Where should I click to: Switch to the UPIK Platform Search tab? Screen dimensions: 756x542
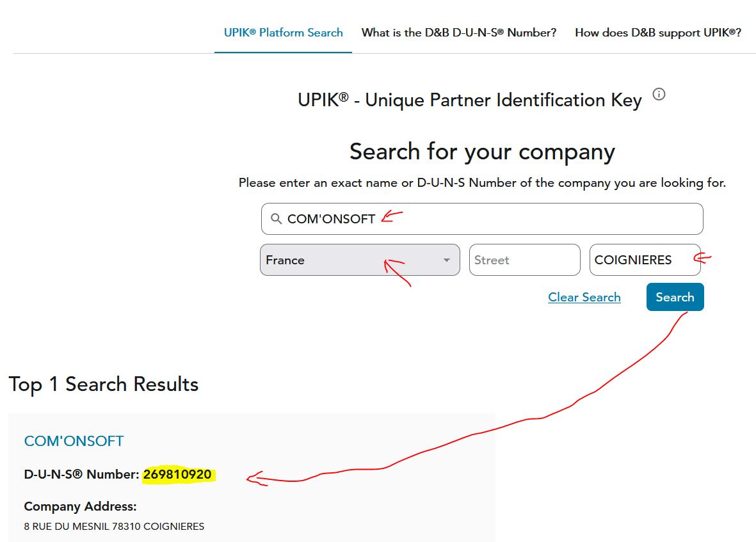click(283, 33)
